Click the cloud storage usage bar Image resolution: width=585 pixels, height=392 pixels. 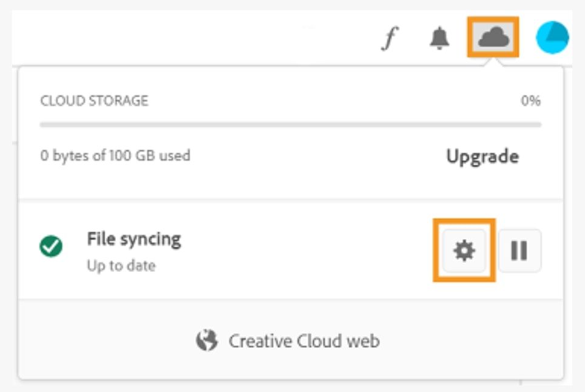290,125
